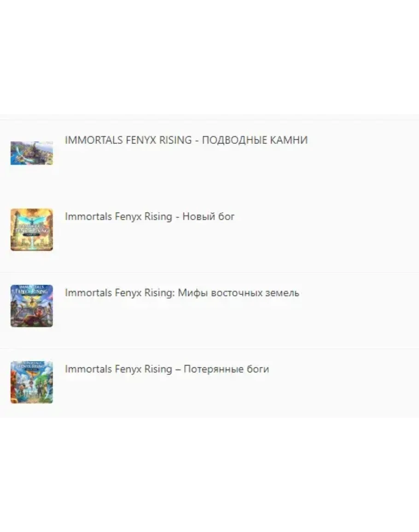Click the Новый бог cover art icon

(32, 230)
